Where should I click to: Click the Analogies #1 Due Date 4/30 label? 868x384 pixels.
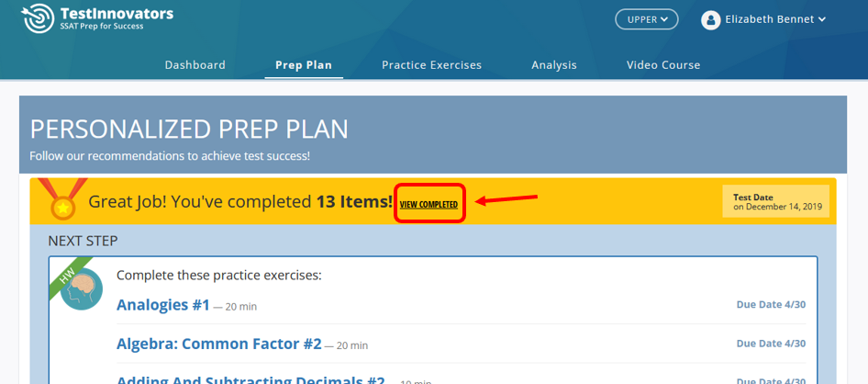coord(771,304)
